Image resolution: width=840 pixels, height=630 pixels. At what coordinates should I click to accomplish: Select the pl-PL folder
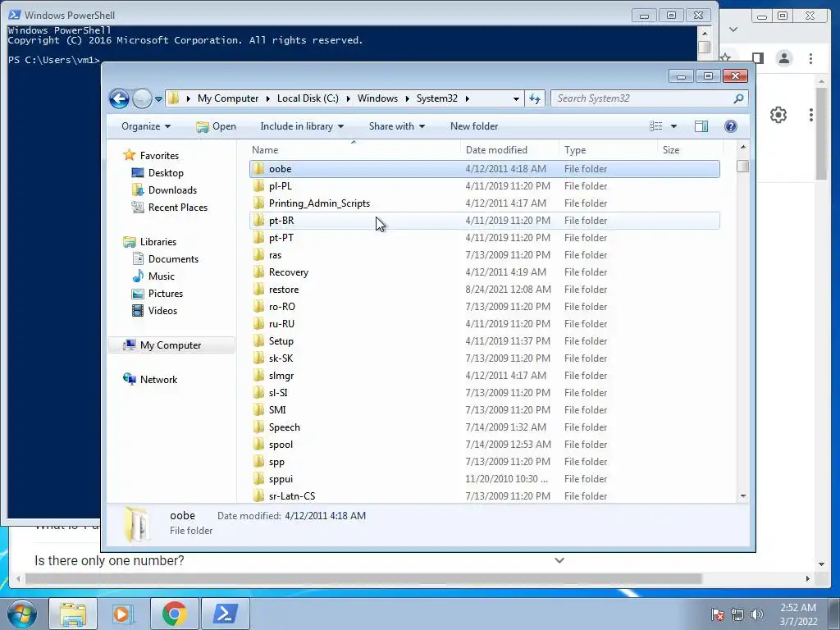click(x=484, y=186)
